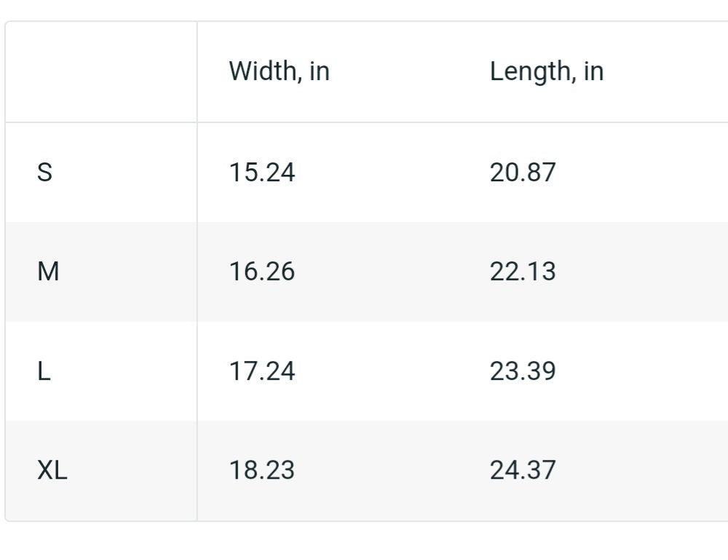728x560 pixels.
Task: Pick the XL length measurement 24.37
Action: [x=523, y=470]
